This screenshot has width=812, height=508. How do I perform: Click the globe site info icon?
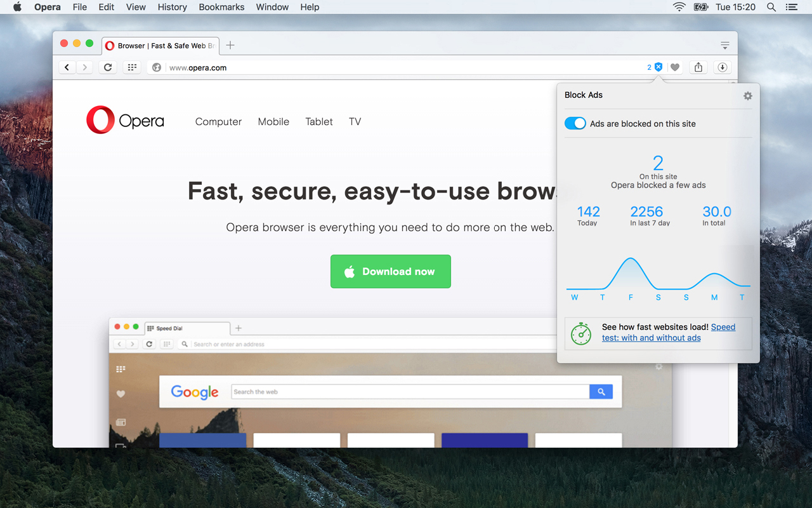(157, 67)
